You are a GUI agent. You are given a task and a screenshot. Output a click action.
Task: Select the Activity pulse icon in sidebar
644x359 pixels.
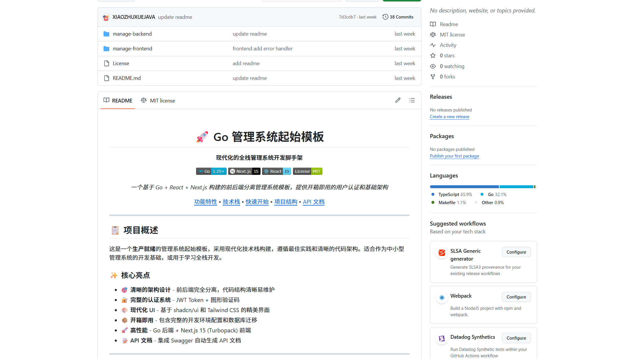tap(433, 45)
